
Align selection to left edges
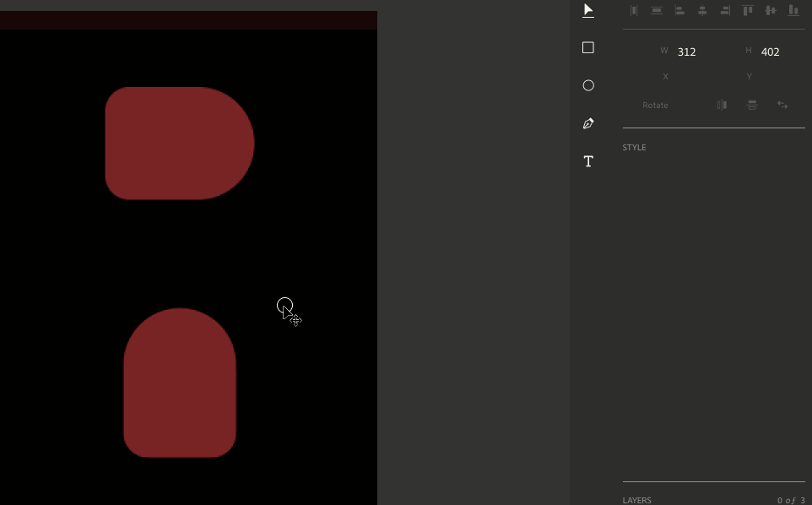click(679, 10)
